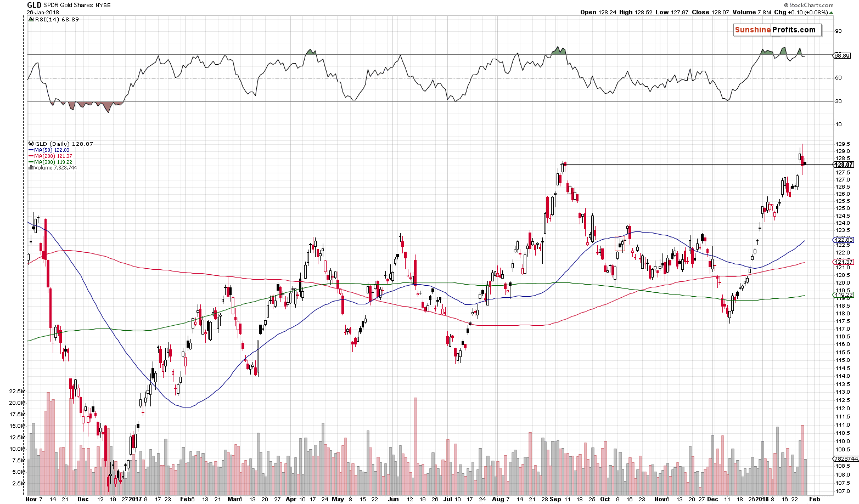859x504 pixels.
Task: Click the 2017 label on the date axis
Action: (135, 500)
